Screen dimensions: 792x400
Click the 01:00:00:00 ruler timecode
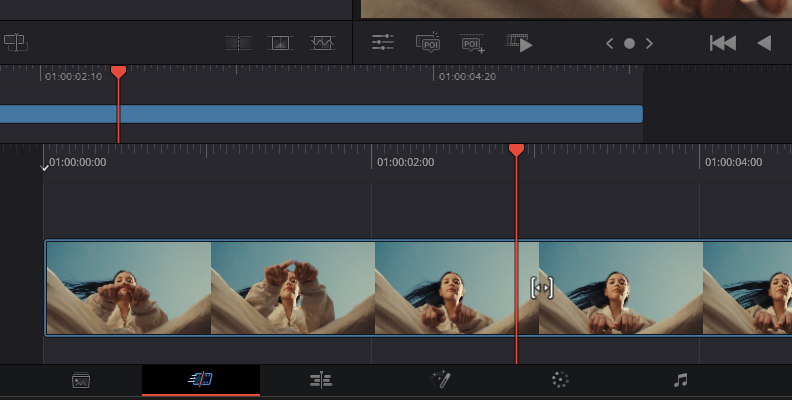coord(78,162)
